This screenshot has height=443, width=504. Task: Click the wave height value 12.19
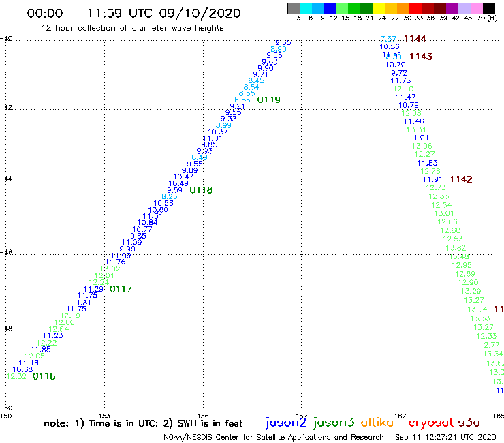click(70, 316)
